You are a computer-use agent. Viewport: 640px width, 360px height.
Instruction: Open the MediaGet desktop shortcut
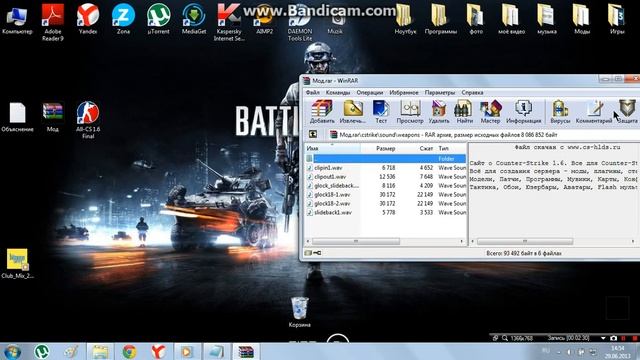click(194, 19)
